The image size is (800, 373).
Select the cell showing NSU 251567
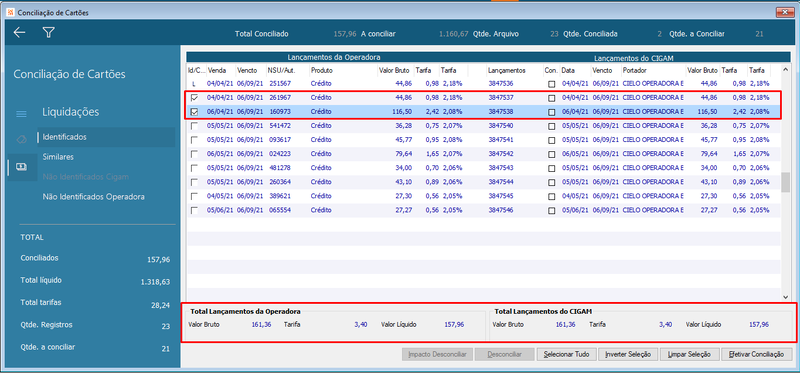point(280,84)
